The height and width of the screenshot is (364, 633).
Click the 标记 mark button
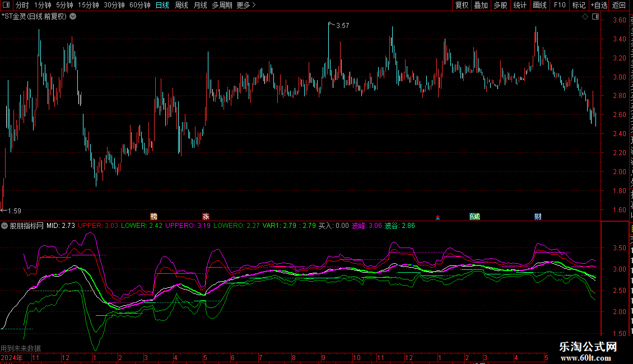pyautogui.click(x=579, y=5)
